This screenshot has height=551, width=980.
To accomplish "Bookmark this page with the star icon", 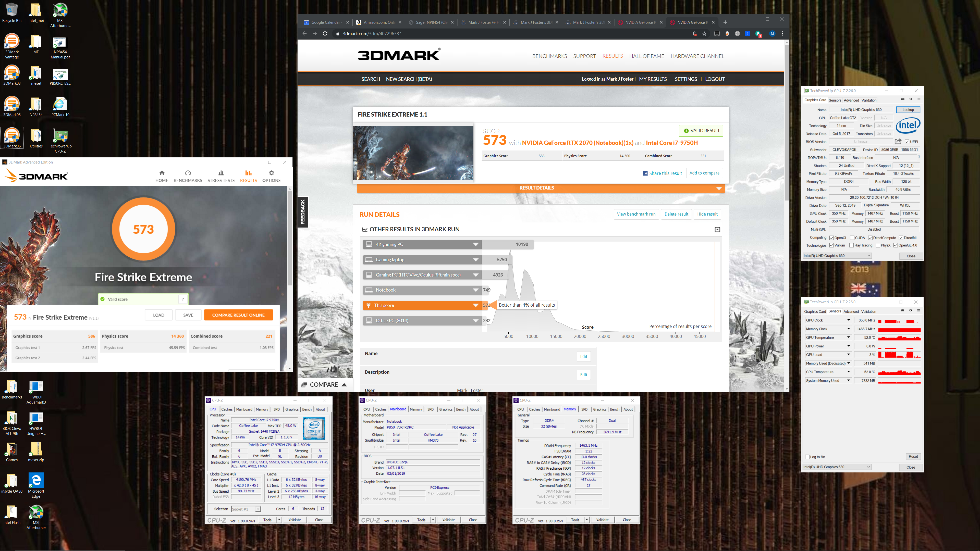I will (x=704, y=33).
